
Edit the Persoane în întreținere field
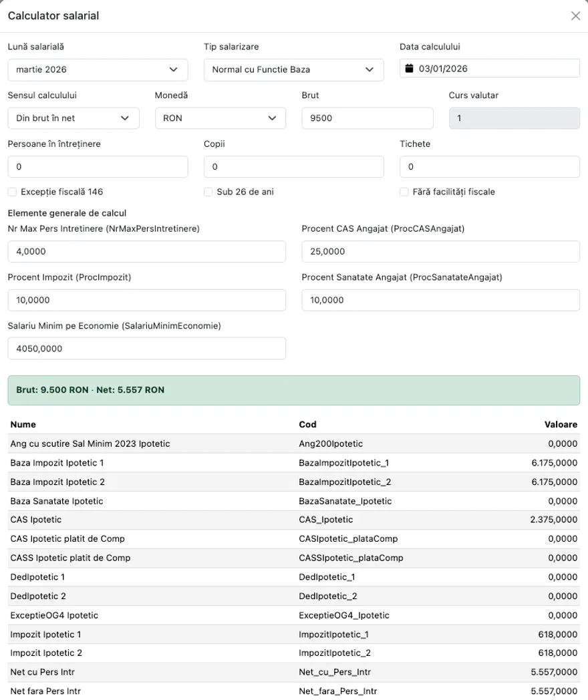[98, 167]
